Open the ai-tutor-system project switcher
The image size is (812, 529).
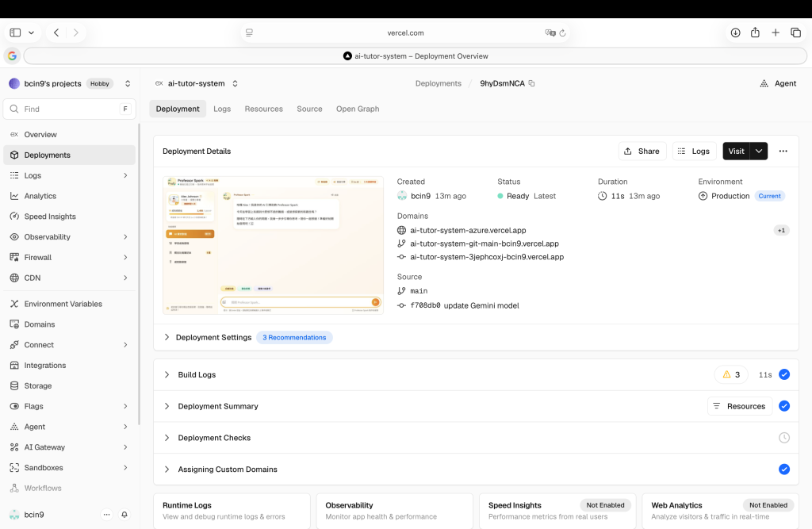point(197,83)
